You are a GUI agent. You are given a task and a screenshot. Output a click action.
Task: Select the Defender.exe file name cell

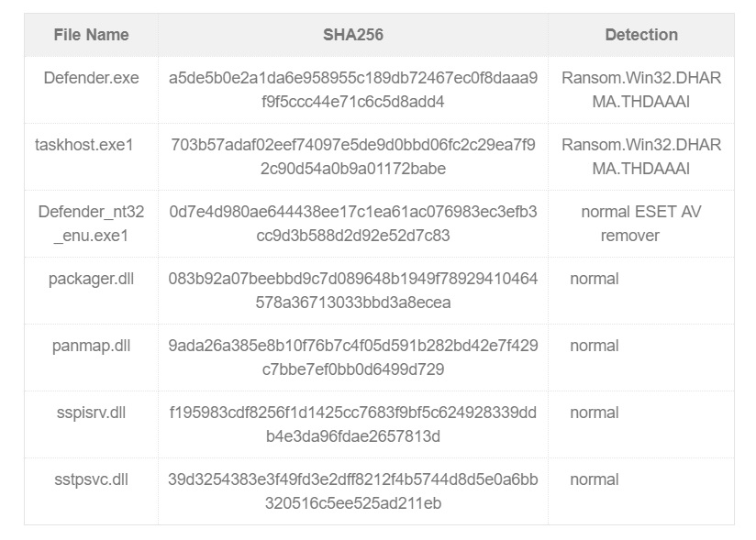(91, 78)
